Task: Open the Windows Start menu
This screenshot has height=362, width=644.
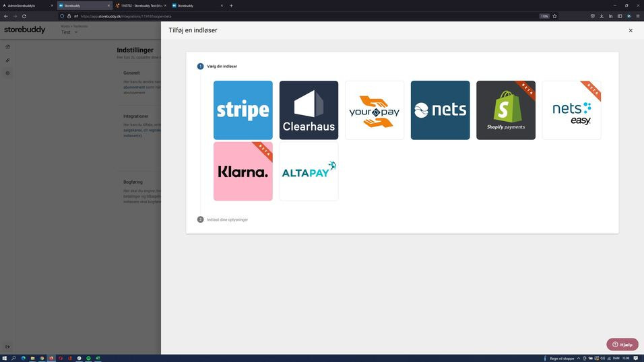Action: point(4,358)
